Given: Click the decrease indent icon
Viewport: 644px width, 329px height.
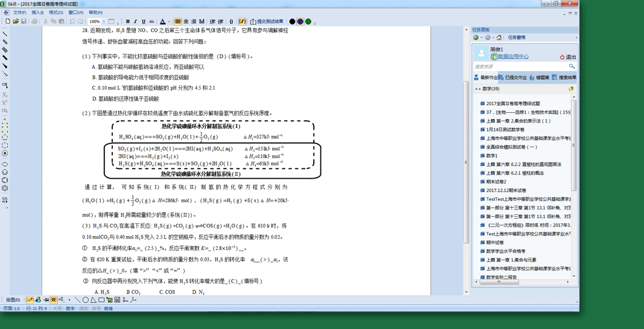Looking at the screenshot, I should pyautogui.click(x=212, y=21).
